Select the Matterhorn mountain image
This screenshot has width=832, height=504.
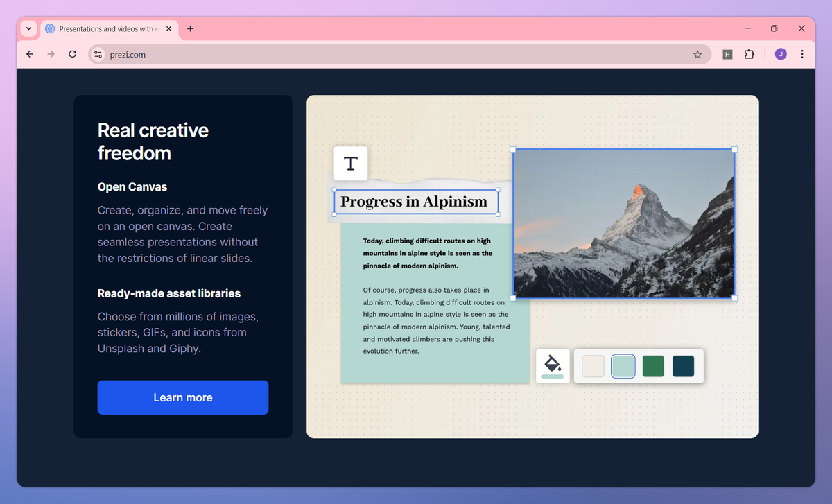pos(623,223)
